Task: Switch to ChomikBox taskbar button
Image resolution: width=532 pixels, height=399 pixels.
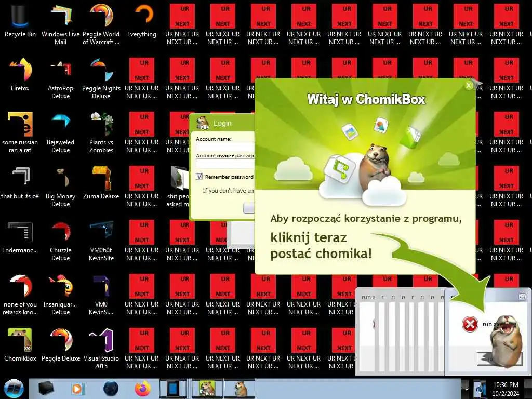Action: 207,389
